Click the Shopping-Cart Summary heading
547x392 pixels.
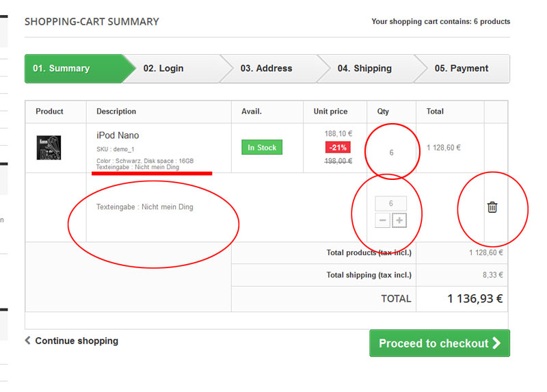(92, 22)
